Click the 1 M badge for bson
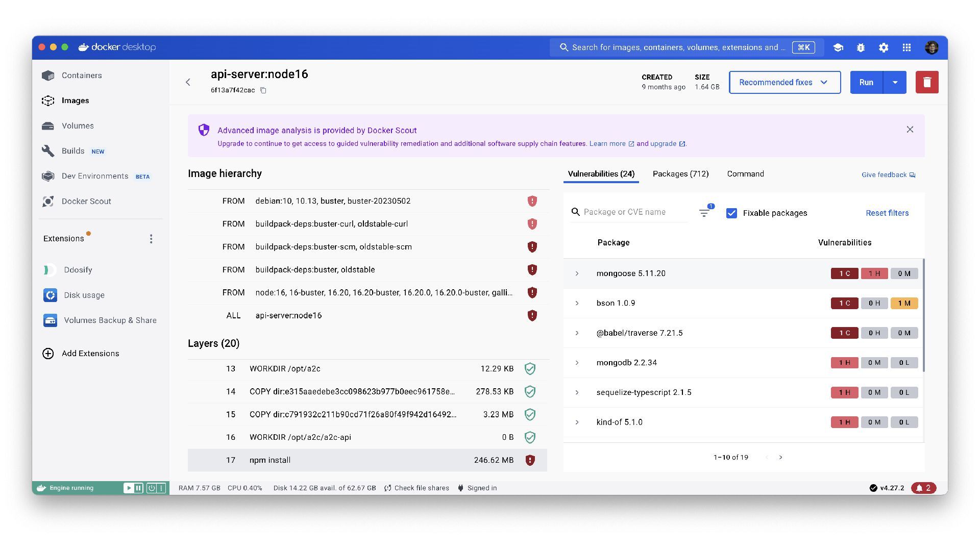Viewport: 980px width, 551px height. [x=904, y=303]
